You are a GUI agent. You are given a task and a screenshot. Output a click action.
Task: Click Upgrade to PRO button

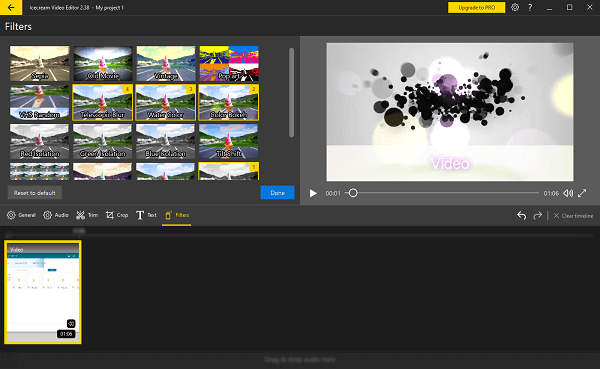[476, 7]
